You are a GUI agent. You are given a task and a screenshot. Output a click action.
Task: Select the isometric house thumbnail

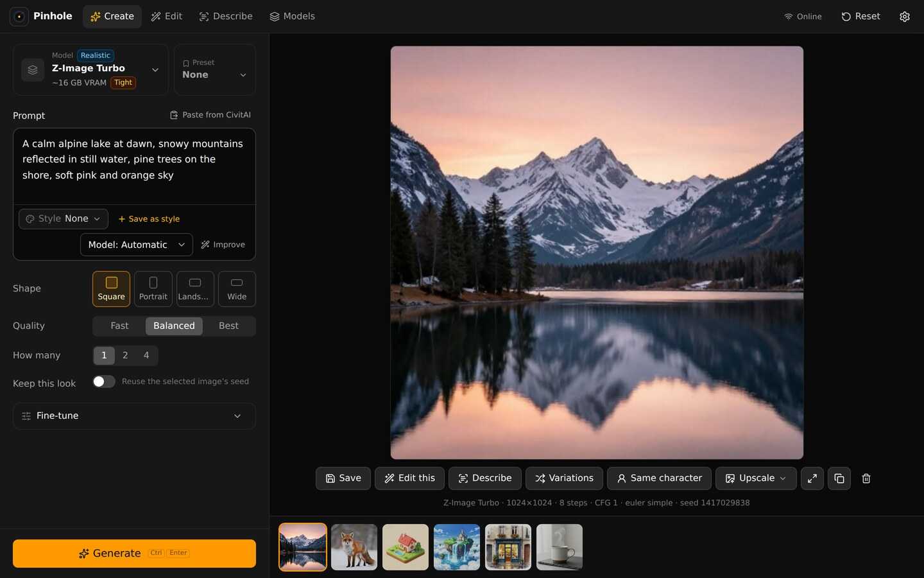pyautogui.click(x=406, y=547)
